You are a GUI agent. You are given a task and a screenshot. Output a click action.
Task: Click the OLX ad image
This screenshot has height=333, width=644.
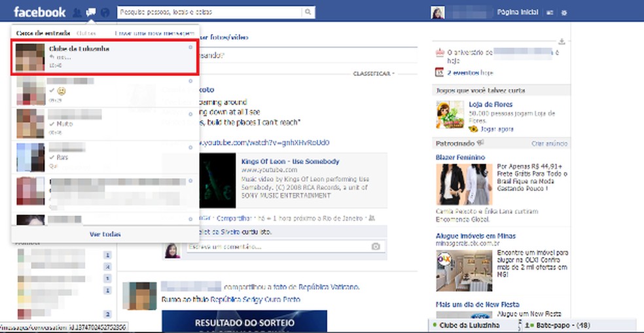click(x=464, y=271)
